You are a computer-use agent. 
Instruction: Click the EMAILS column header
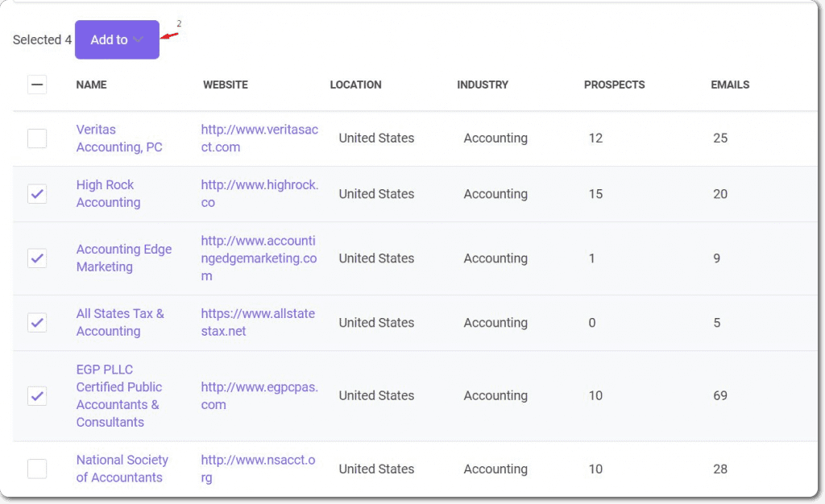click(x=730, y=85)
